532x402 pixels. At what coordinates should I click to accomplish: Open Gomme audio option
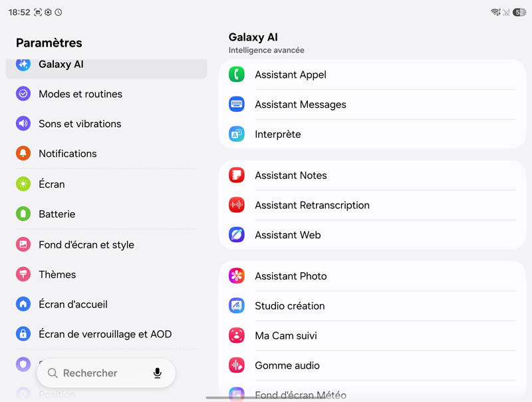[372, 365]
